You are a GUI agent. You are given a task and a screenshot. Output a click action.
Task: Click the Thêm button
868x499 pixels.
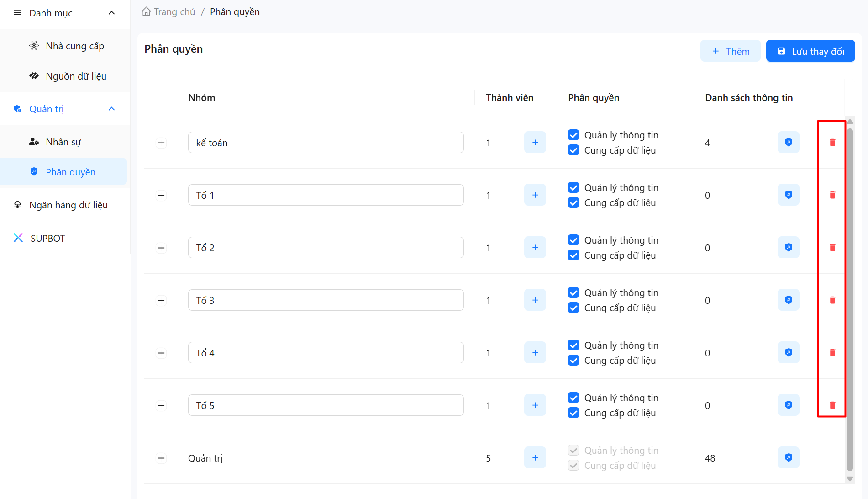point(730,51)
